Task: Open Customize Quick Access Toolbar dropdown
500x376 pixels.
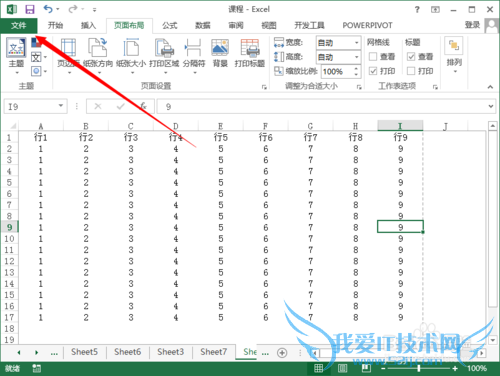Action: [x=95, y=10]
